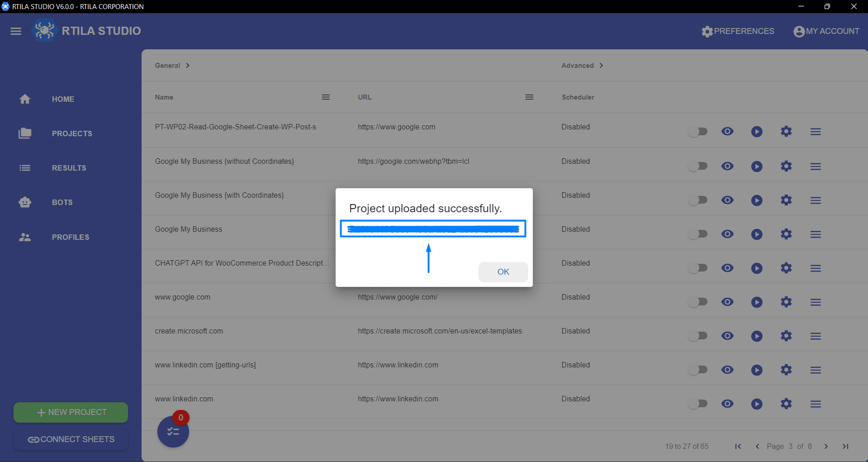Screen dimensions: 868x462
Task: Open the Name column menu
Action: point(326,97)
